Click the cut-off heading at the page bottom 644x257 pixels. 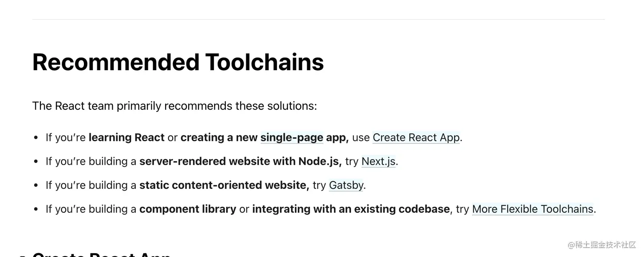pos(101,254)
